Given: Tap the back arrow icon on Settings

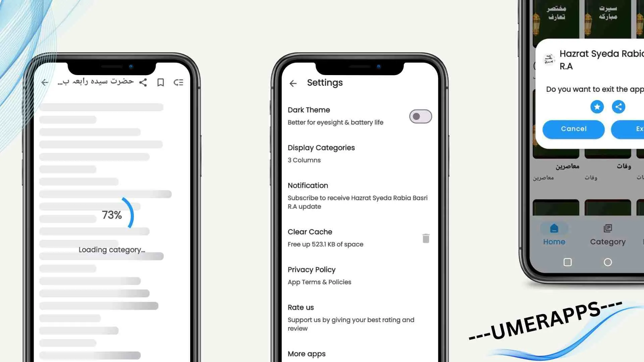Looking at the screenshot, I should click(293, 83).
